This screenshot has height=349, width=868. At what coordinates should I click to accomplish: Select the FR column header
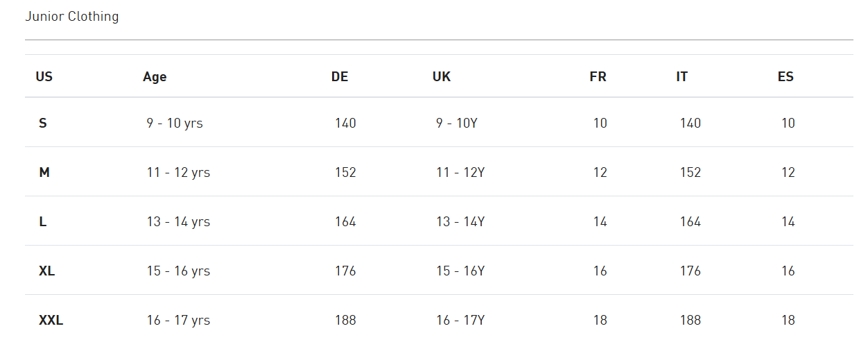point(598,76)
